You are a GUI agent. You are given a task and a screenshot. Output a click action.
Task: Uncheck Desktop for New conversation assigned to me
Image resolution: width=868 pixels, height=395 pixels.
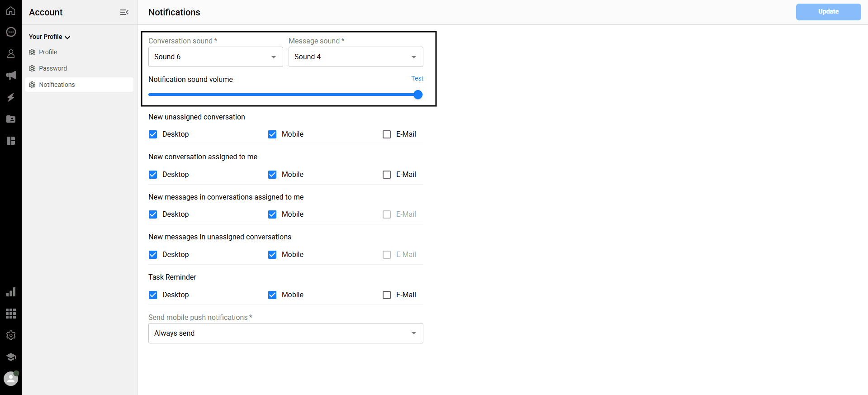pyautogui.click(x=153, y=175)
